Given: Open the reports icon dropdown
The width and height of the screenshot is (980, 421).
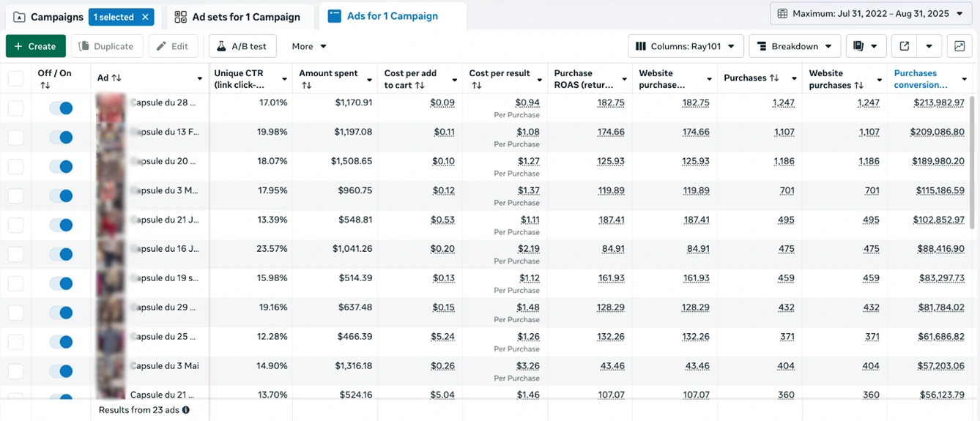Looking at the screenshot, I should click(x=866, y=46).
